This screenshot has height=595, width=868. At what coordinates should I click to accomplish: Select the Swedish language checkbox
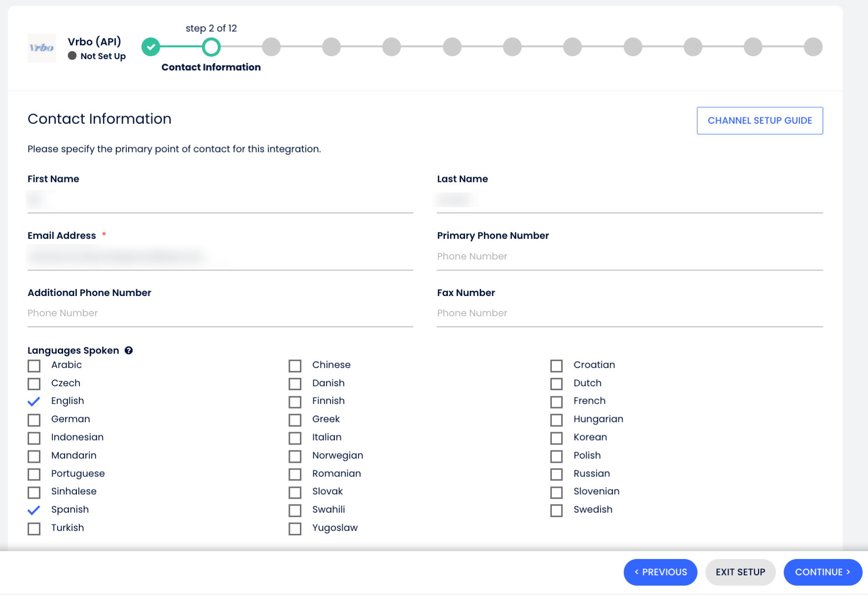pyautogui.click(x=556, y=510)
